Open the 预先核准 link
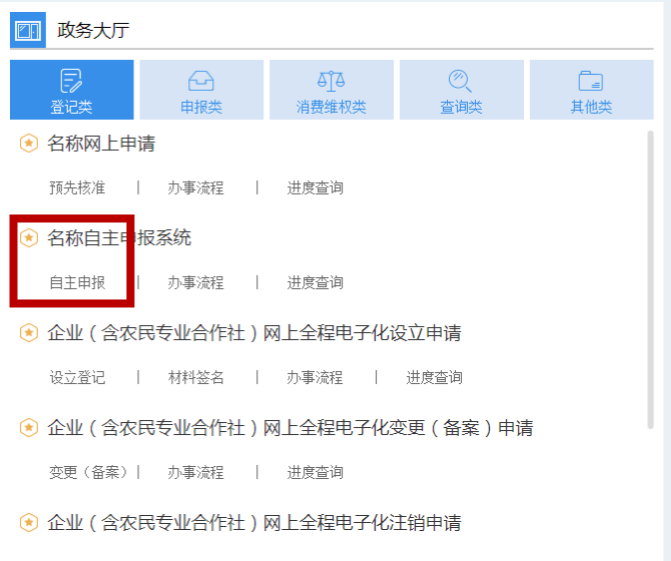This screenshot has width=671, height=561. coord(77,187)
